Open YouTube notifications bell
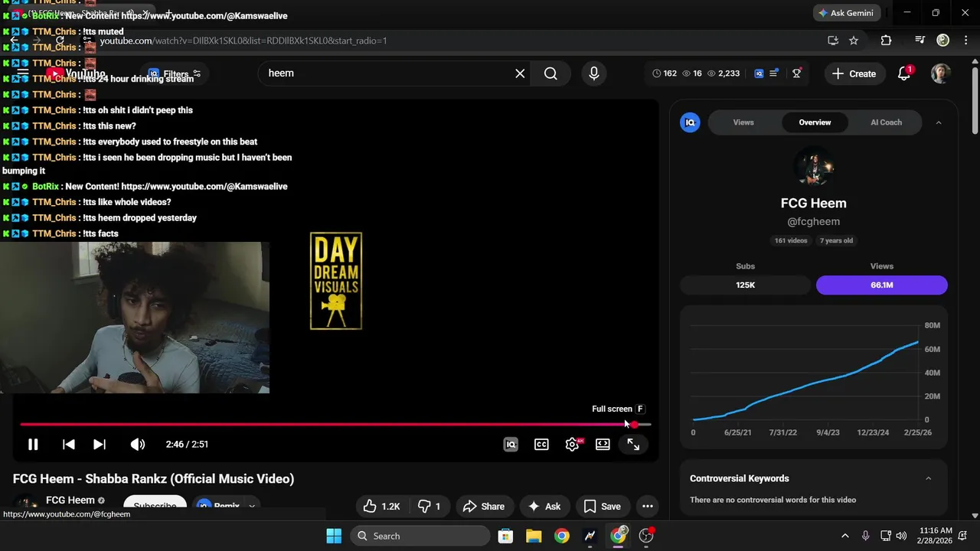Viewport: 980px width, 551px height. pos(904,73)
